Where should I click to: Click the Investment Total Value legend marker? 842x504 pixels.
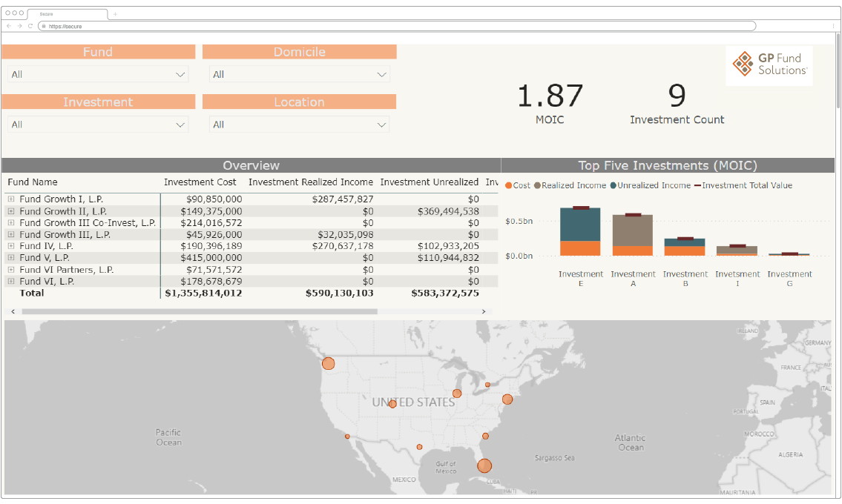pos(697,186)
